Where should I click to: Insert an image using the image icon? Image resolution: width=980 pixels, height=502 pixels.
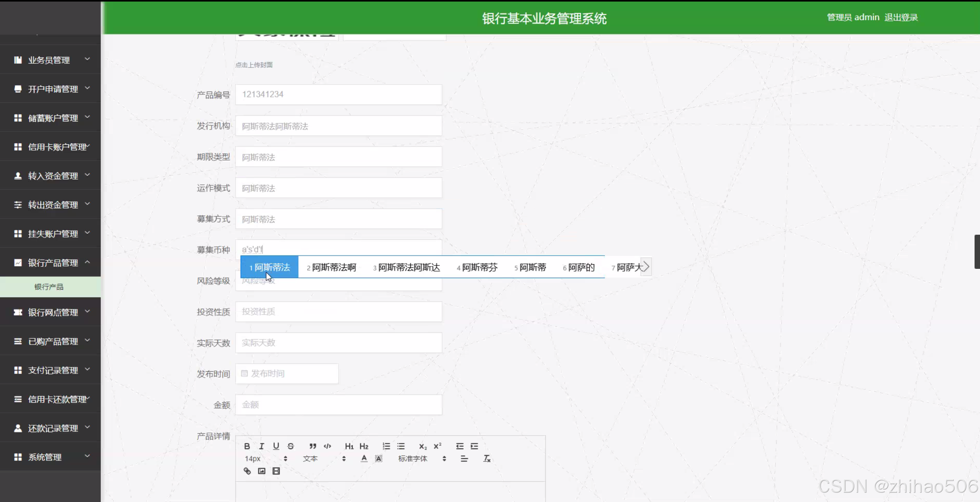click(x=262, y=471)
